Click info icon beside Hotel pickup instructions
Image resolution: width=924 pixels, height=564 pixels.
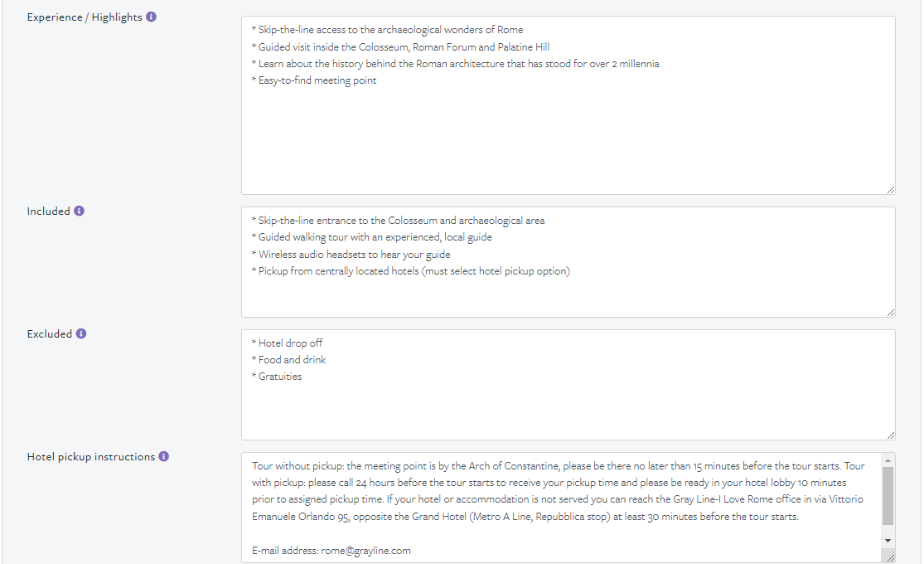coord(164,456)
